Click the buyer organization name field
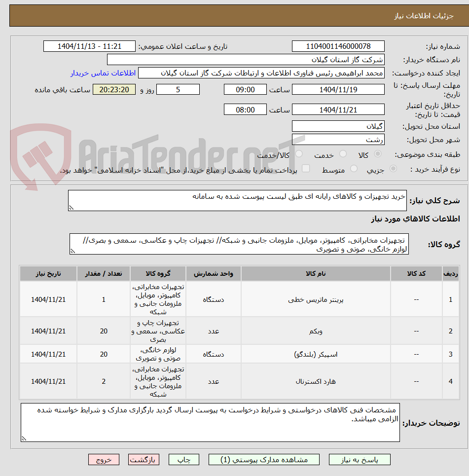 point(246,60)
